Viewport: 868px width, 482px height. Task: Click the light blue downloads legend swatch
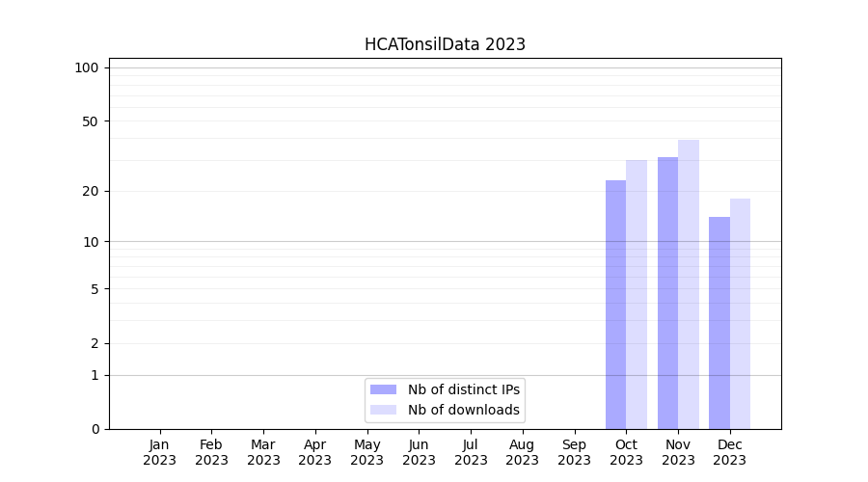point(383,410)
